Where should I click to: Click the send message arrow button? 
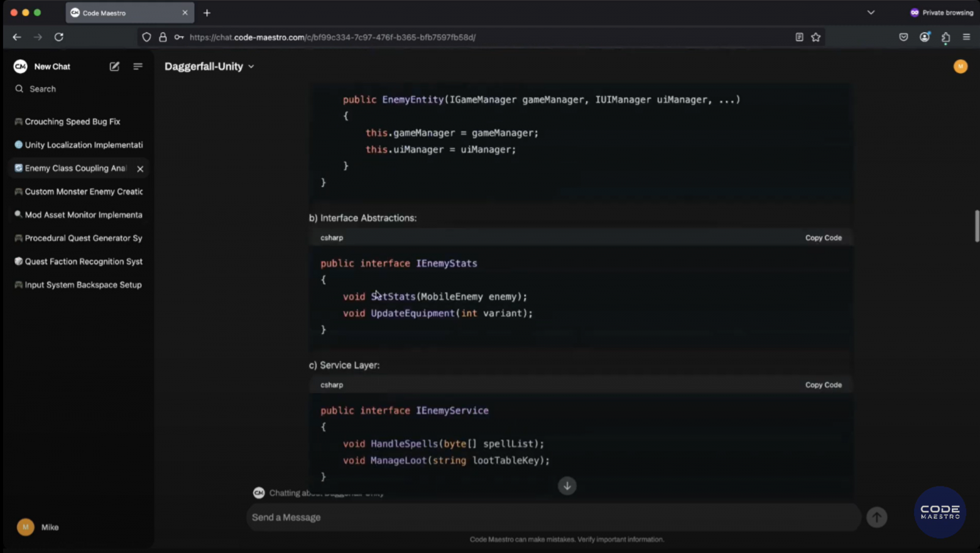[876, 517]
